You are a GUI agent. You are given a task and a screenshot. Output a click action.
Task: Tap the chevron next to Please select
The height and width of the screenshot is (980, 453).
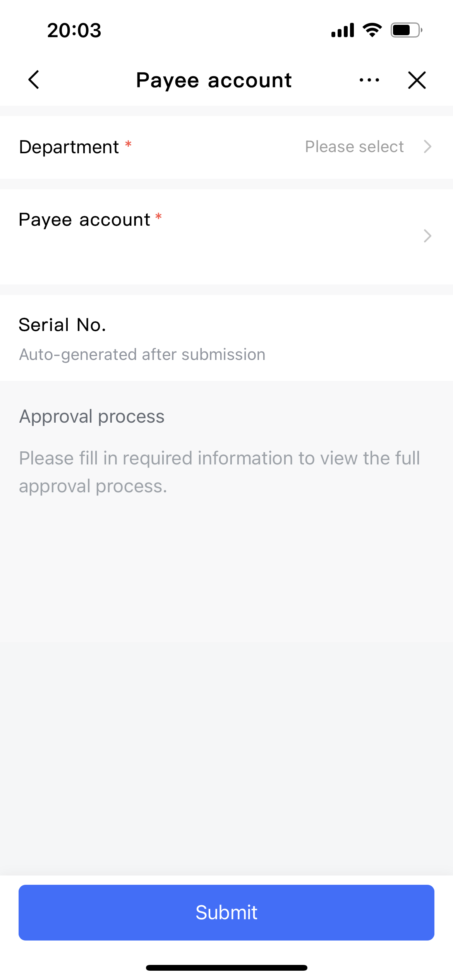tap(427, 147)
